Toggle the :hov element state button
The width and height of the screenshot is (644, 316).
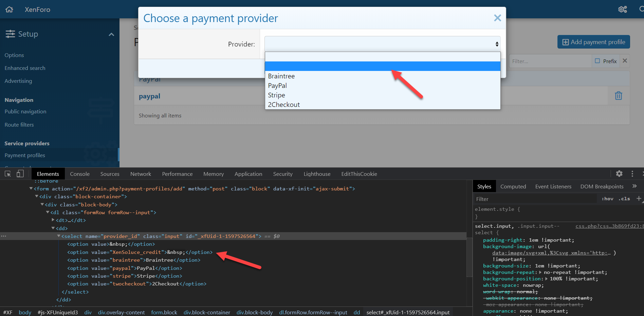coord(607,199)
